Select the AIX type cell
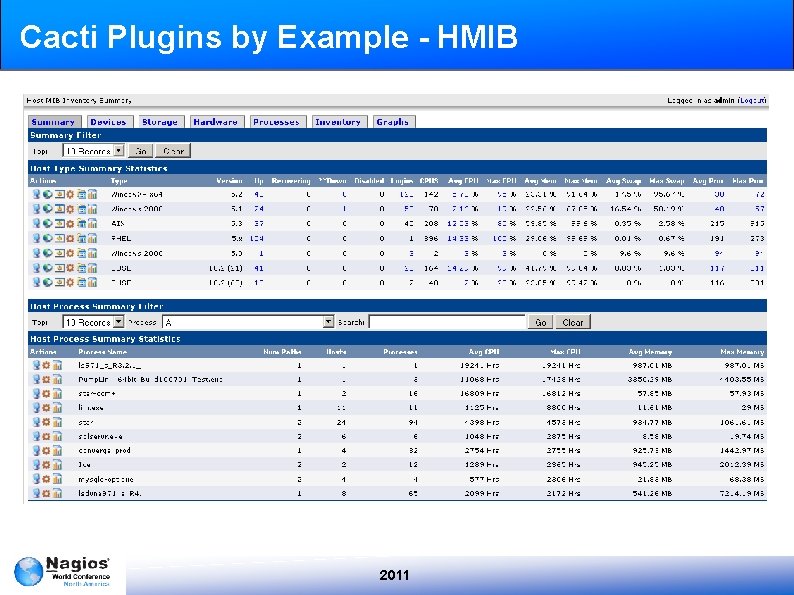The width and height of the screenshot is (794, 595). [118, 223]
